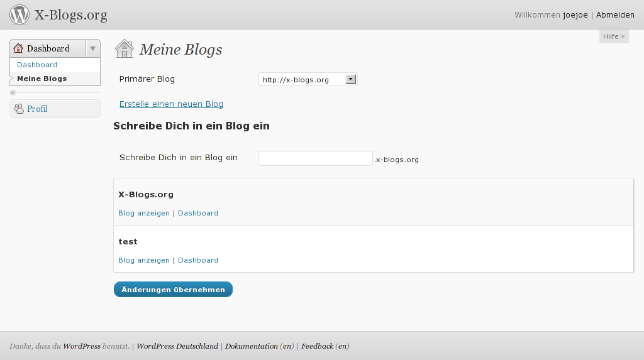The height and width of the screenshot is (360, 644).
Task: Open the Primärer Blog dropdown
Action: point(308,79)
